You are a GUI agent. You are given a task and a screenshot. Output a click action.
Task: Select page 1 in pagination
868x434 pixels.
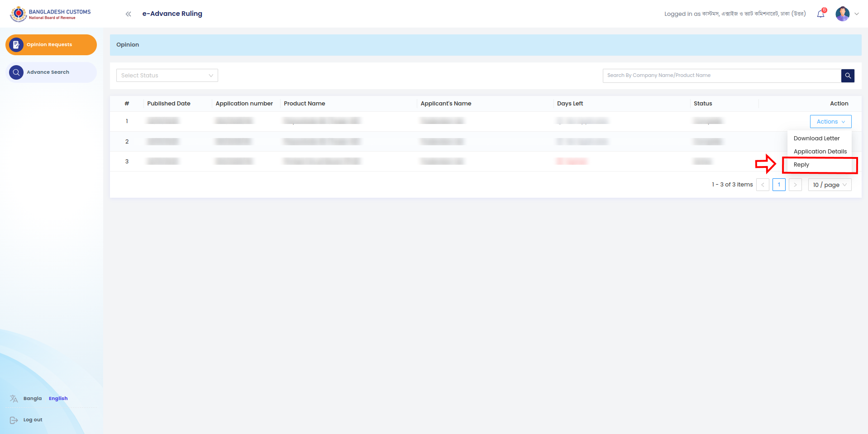779,185
